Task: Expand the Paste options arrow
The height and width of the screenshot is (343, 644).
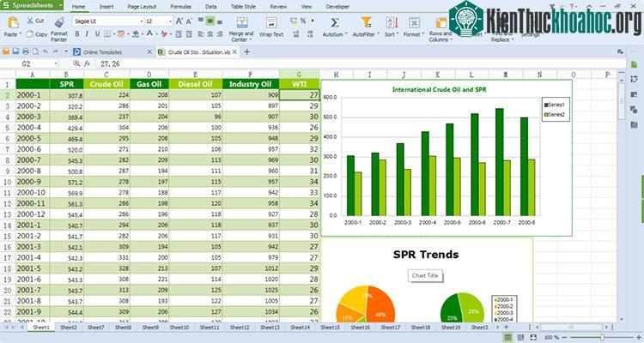Action: pos(21,34)
